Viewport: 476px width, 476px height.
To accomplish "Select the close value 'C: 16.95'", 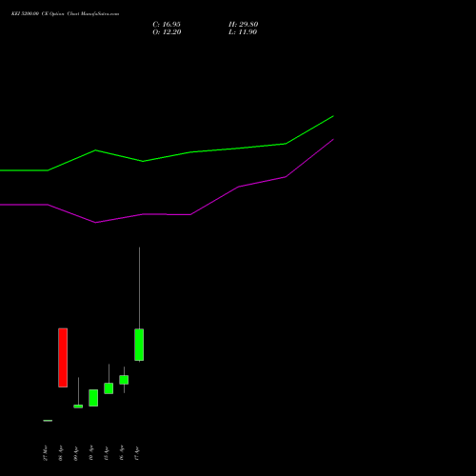I will point(167,25).
